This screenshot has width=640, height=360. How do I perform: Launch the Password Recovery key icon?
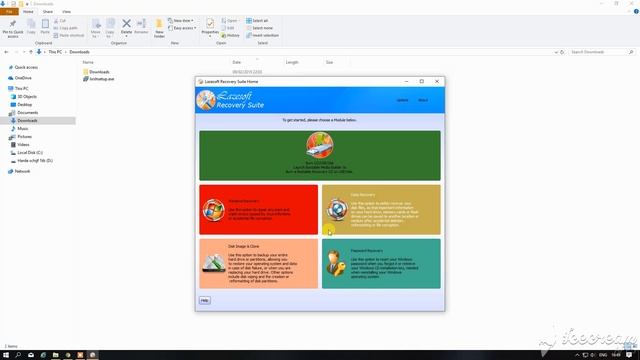click(x=336, y=263)
